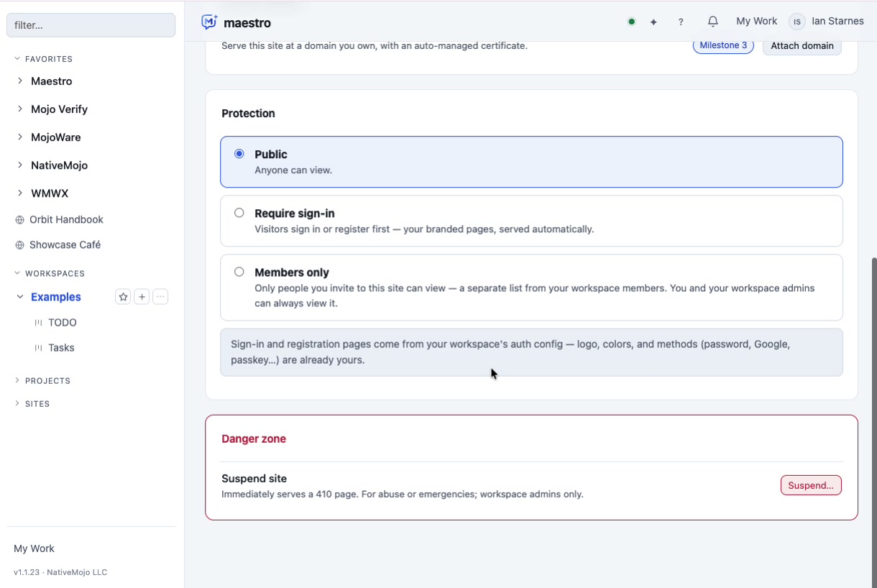The height and width of the screenshot is (588, 877).
Task: Open the Orbit Handbook site
Action: pyautogui.click(x=66, y=220)
